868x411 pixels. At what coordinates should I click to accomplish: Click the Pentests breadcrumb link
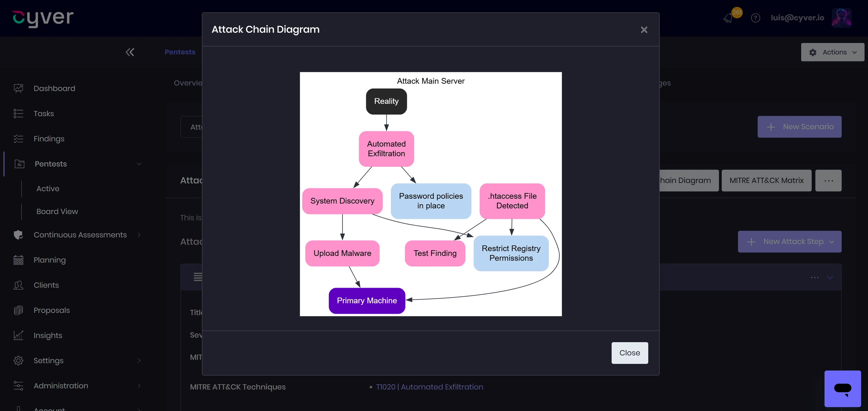(180, 52)
